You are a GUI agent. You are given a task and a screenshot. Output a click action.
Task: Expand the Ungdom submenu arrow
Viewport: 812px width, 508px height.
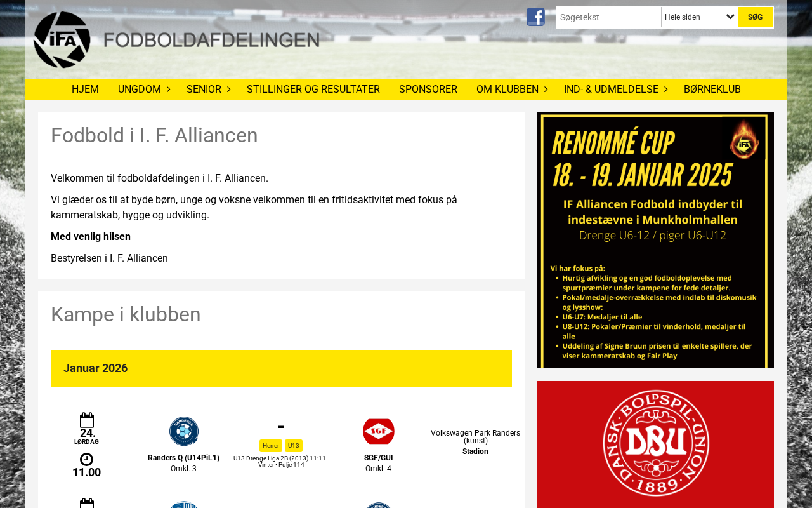(168, 90)
